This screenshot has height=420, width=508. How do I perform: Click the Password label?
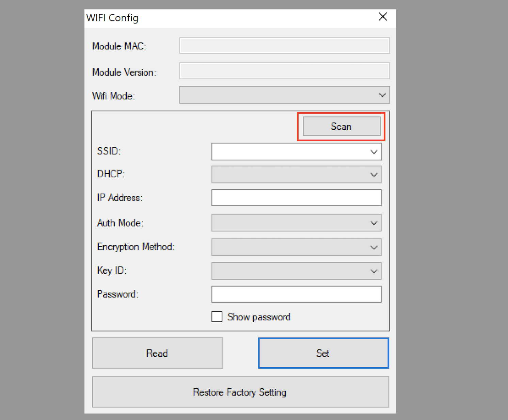pos(117,294)
